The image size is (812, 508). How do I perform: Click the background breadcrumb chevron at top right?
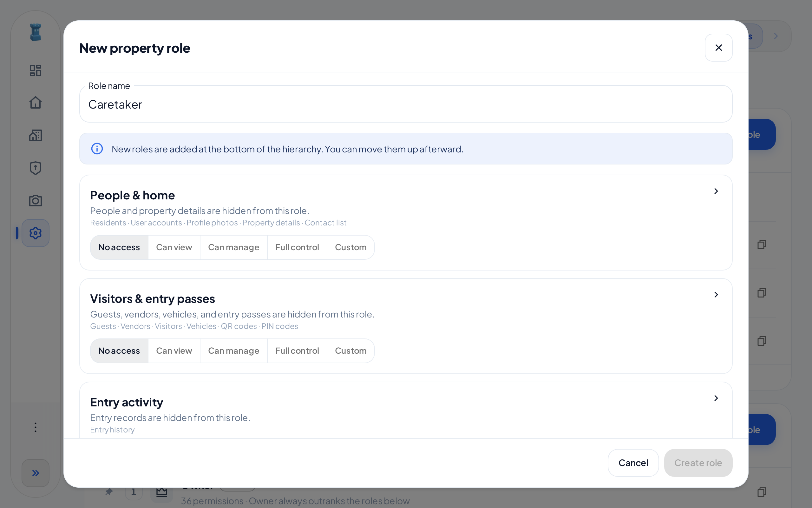(x=776, y=36)
